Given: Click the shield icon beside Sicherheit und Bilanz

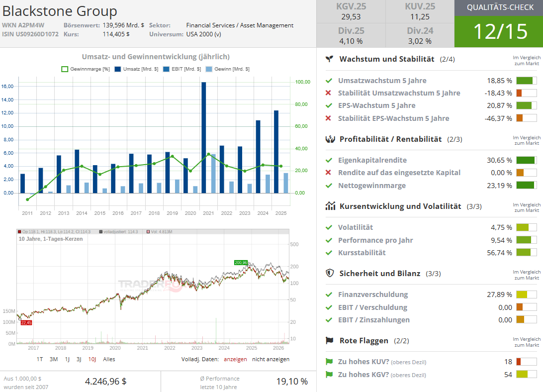Looking at the screenshot, I should (x=330, y=273).
